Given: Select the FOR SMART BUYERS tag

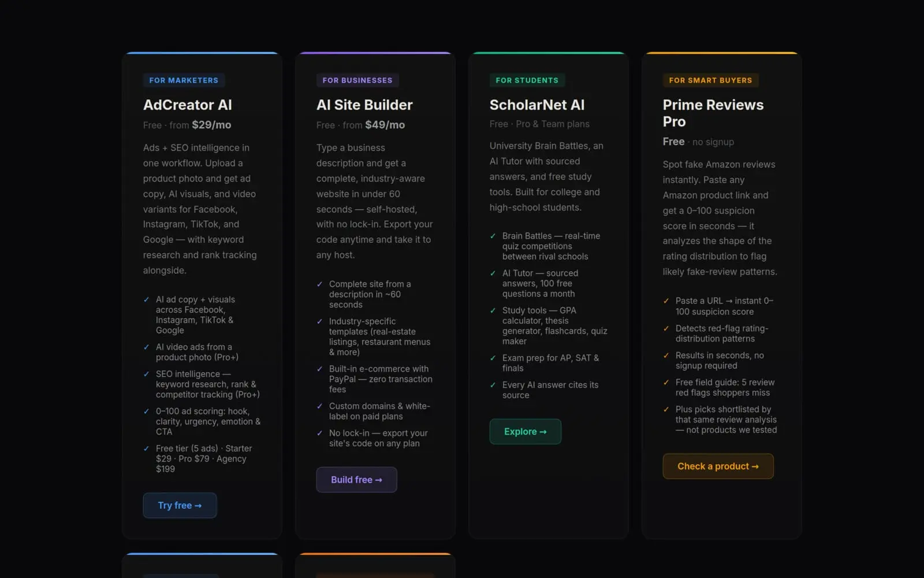Looking at the screenshot, I should pyautogui.click(x=710, y=80).
